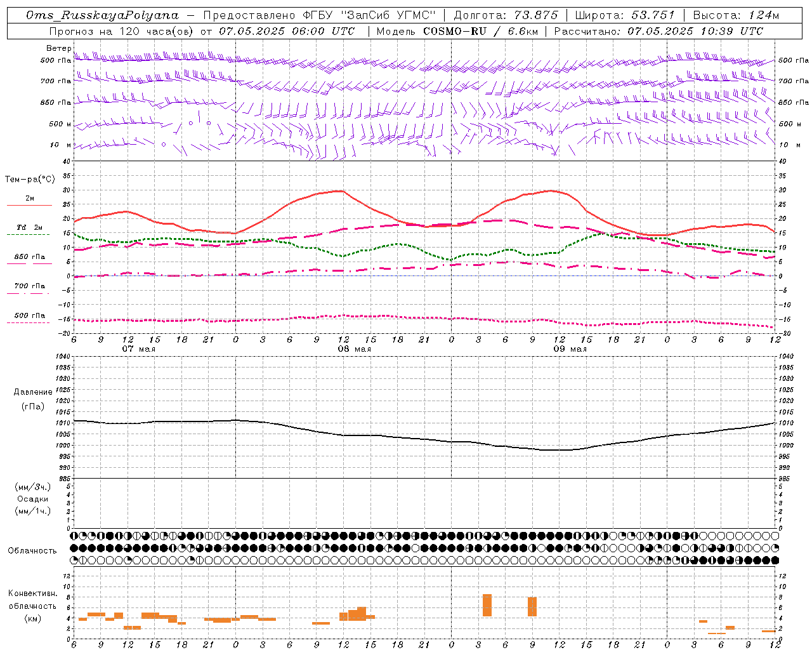Click the Осадки precipitation label

pos(33,499)
